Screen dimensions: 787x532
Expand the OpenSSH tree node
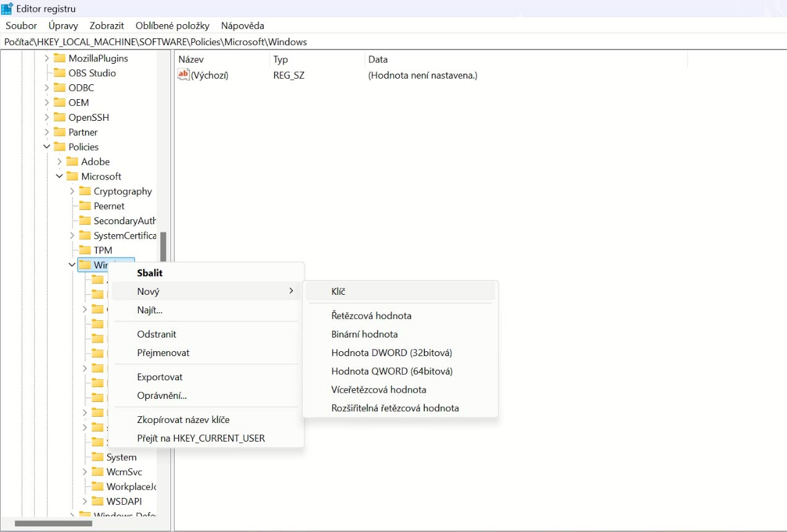pos(46,118)
